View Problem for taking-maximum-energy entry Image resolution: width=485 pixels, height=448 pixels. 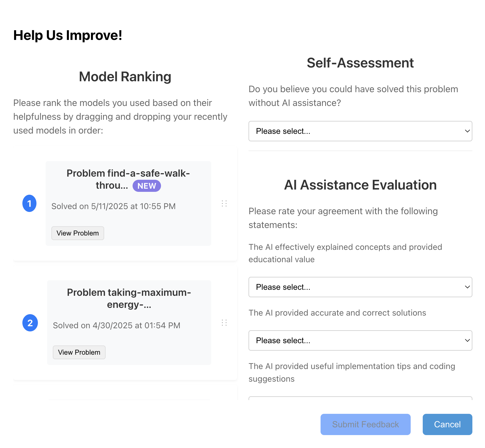point(79,352)
